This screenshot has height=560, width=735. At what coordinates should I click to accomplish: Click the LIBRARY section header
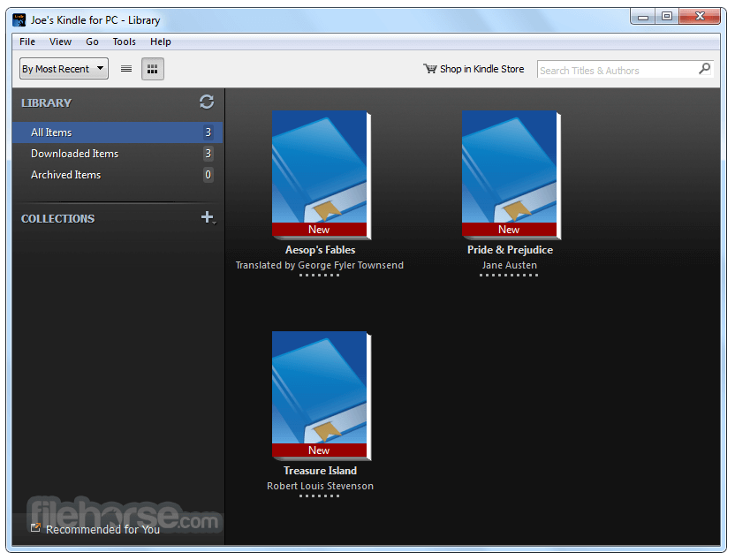click(x=47, y=102)
